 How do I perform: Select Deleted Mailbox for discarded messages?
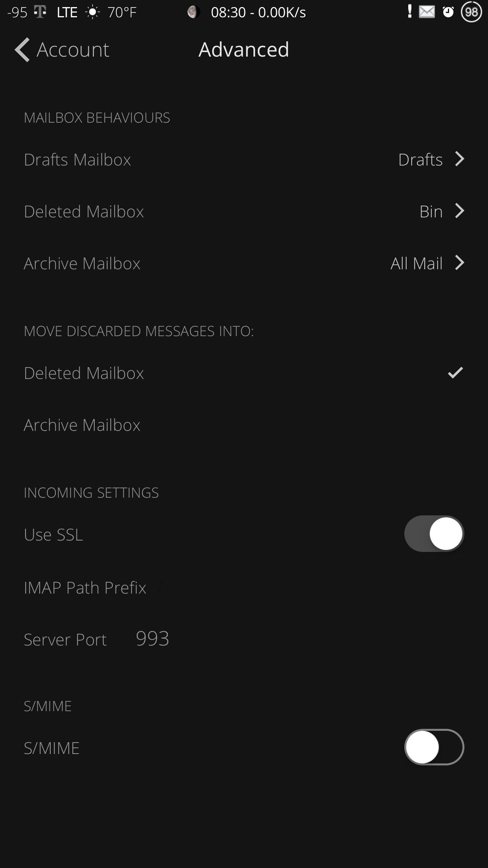[244, 373]
